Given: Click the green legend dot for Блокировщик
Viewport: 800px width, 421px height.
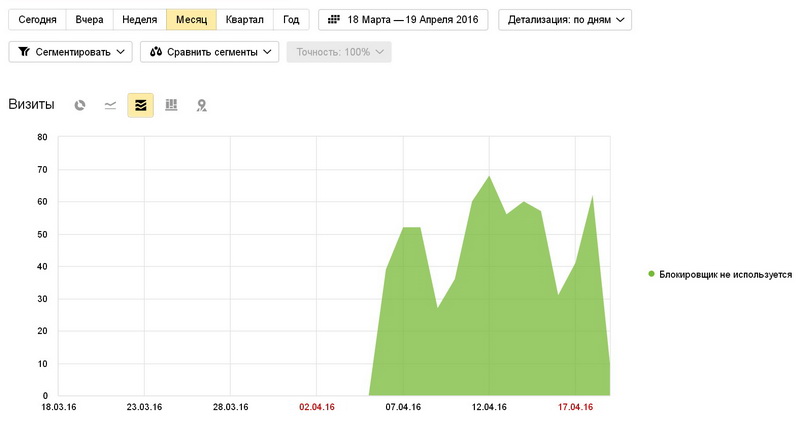Looking at the screenshot, I should (x=652, y=274).
